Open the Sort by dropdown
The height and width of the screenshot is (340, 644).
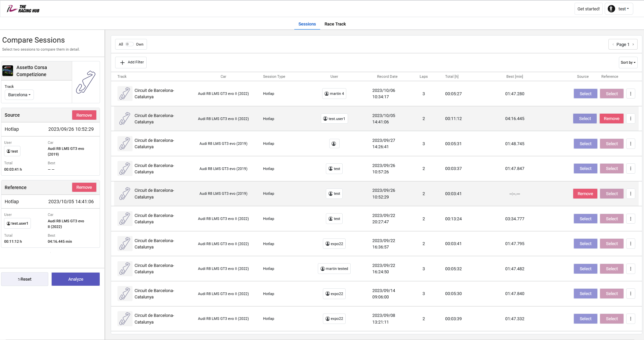(628, 62)
